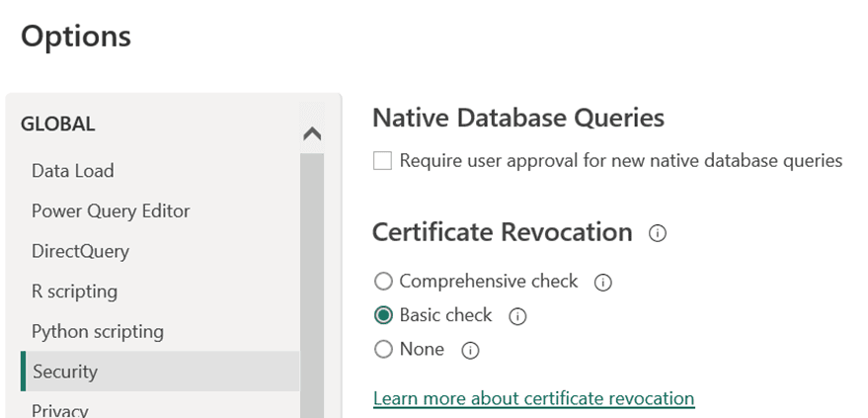The width and height of the screenshot is (868, 418).
Task: Open Learn more about certificate revocation link
Action: 533,398
